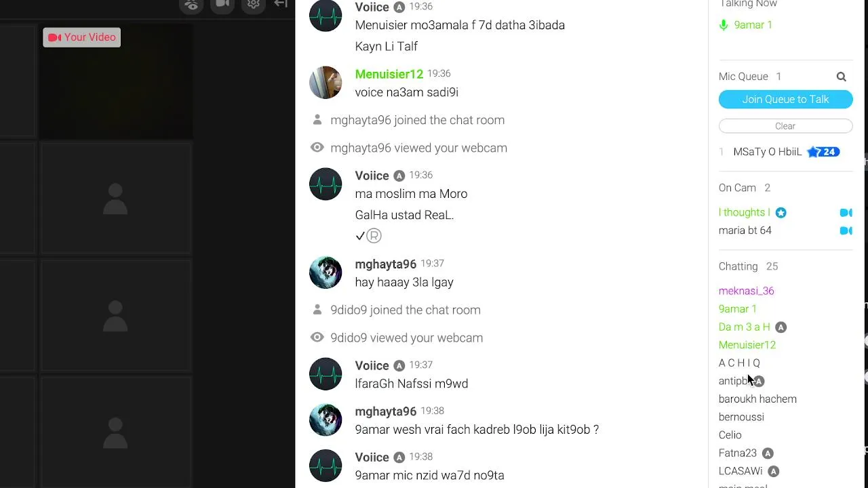The width and height of the screenshot is (868, 488).
Task: Join Queue to Talk
Action: click(x=785, y=99)
